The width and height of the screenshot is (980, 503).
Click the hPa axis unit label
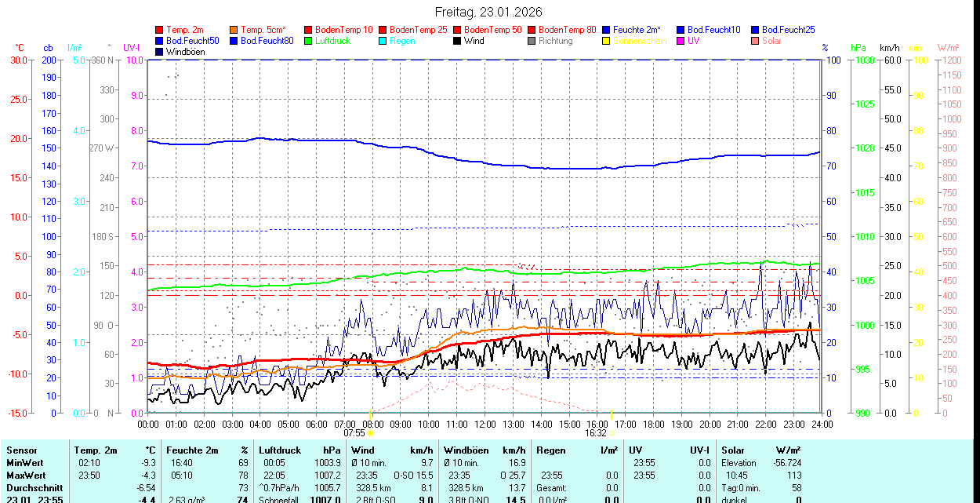coord(859,48)
